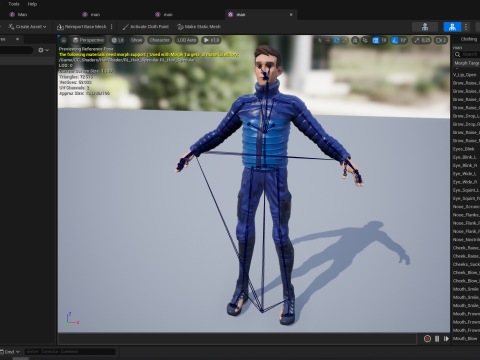Open the Perspective view mode dropdown
This screenshot has height=360, width=480.
(88, 40)
